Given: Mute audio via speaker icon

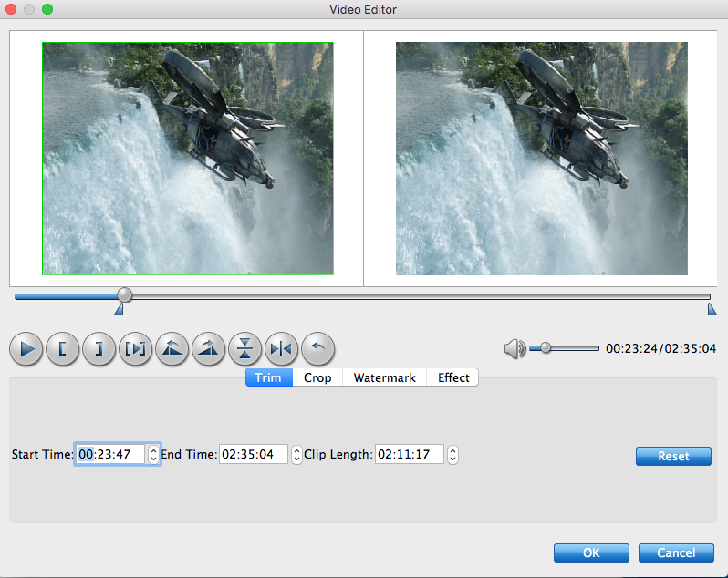Looking at the screenshot, I should click(x=515, y=348).
